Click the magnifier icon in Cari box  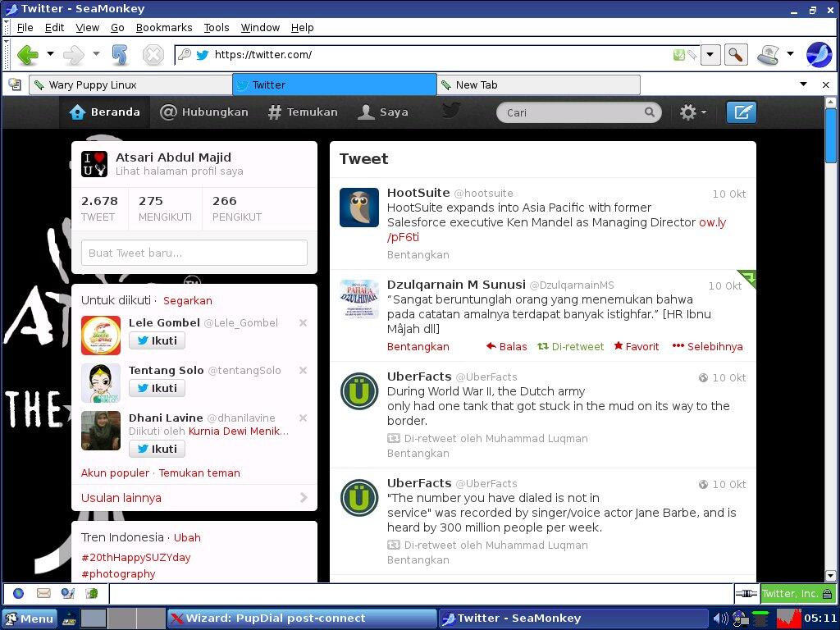[x=650, y=112]
